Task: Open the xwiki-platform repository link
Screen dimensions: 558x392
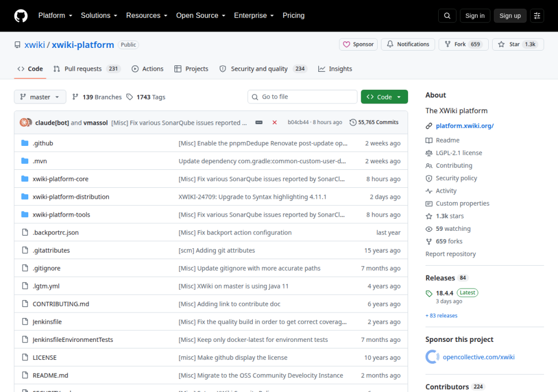Action: tap(83, 45)
